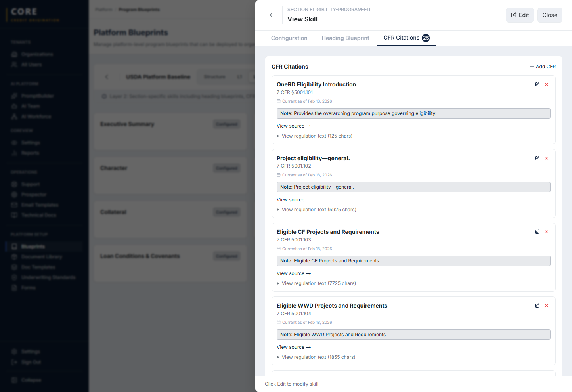
Task: Open the Document Library from Platform Setup
Action: [x=42, y=257]
